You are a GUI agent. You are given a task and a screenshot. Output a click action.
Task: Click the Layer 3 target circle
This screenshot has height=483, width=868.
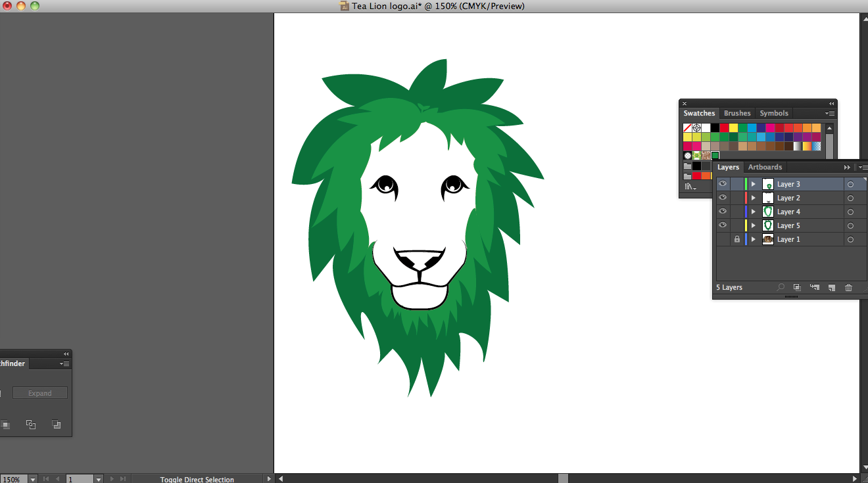tap(850, 185)
